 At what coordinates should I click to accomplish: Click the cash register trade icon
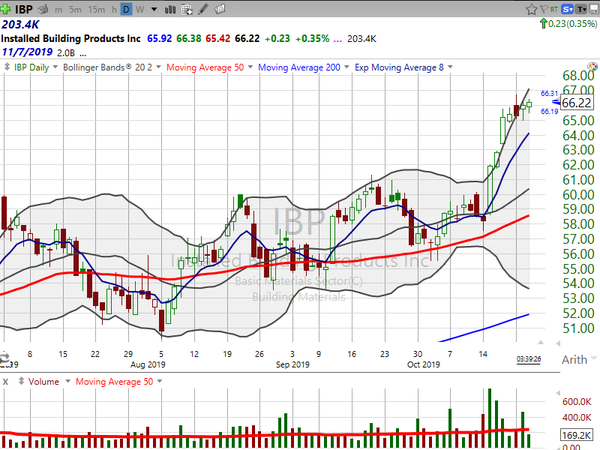click(43, 9)
